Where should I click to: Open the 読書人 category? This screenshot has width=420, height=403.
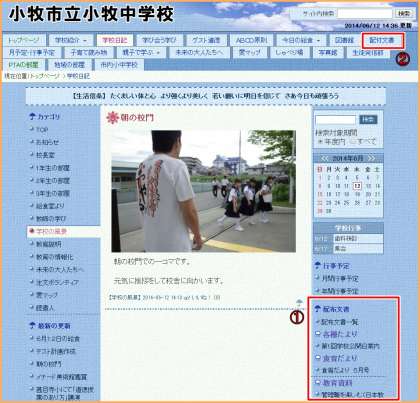click(45, 308)
